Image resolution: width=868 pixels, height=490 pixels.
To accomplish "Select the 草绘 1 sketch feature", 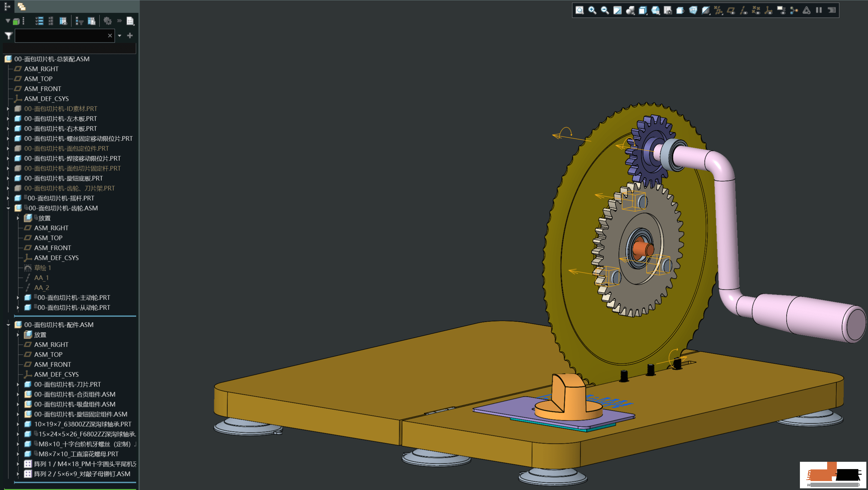I will click(x=43, y=268).
